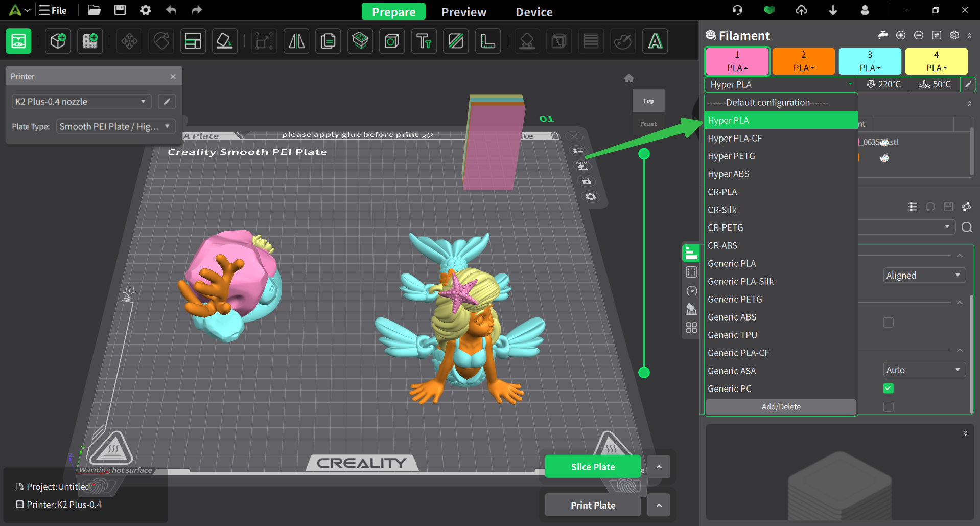Select orange filament 2 PLA swatch

tap(803, 61)
